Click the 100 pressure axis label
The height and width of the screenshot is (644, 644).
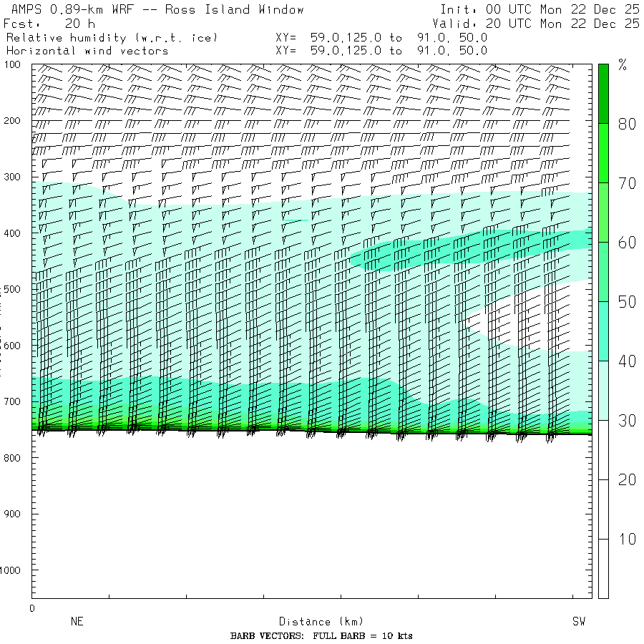pyautogui.click(x=12, y=64)
